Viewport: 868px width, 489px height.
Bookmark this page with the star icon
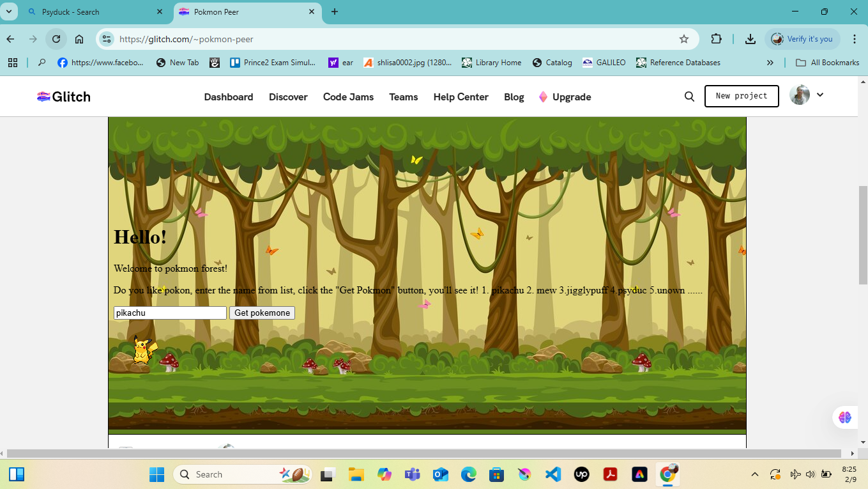tap(684, 39)
